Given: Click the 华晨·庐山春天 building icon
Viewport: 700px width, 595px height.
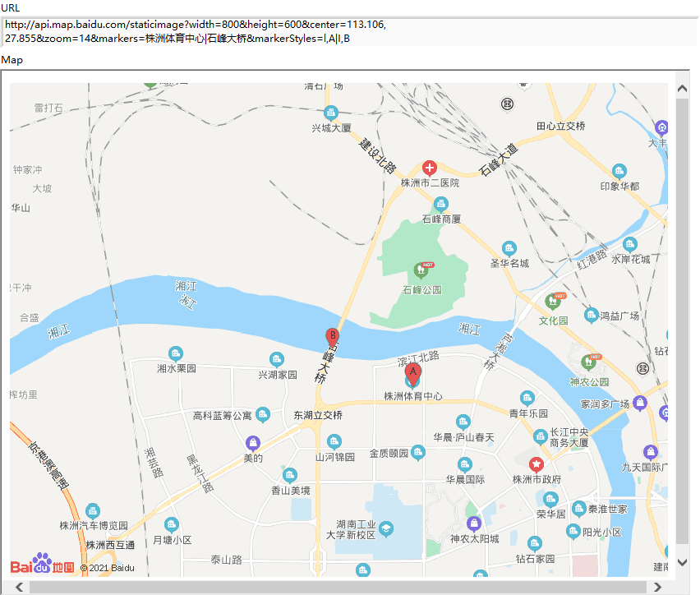Looking at the screenshot, I should (x=463, y=422).
